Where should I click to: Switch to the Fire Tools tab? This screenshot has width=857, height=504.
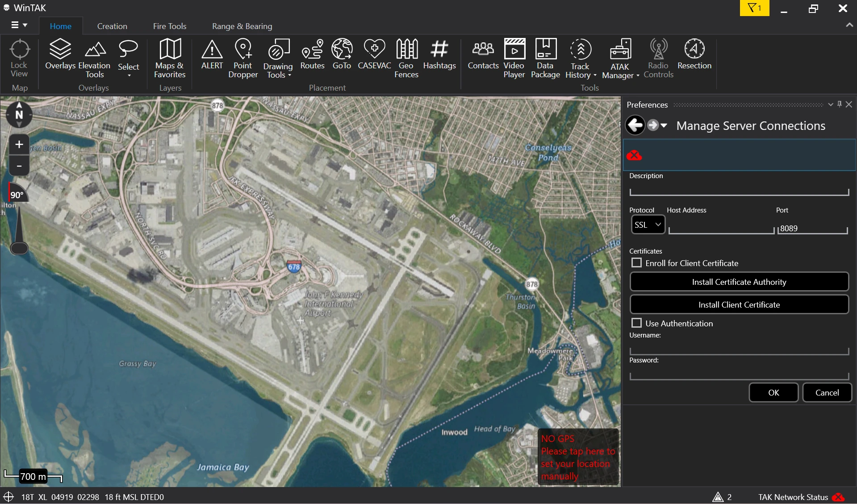pyautogui.click(x=170, y=26)
